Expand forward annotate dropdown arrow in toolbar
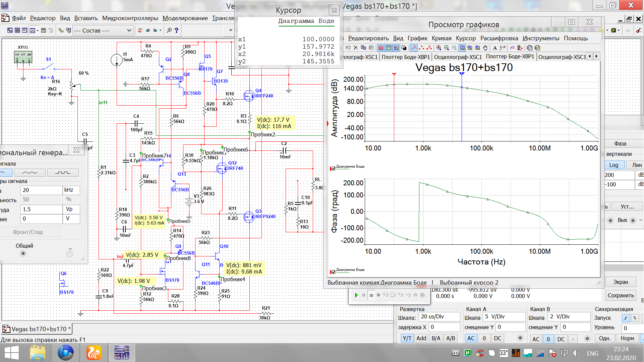644x362 pixels. tap(161, 31)
